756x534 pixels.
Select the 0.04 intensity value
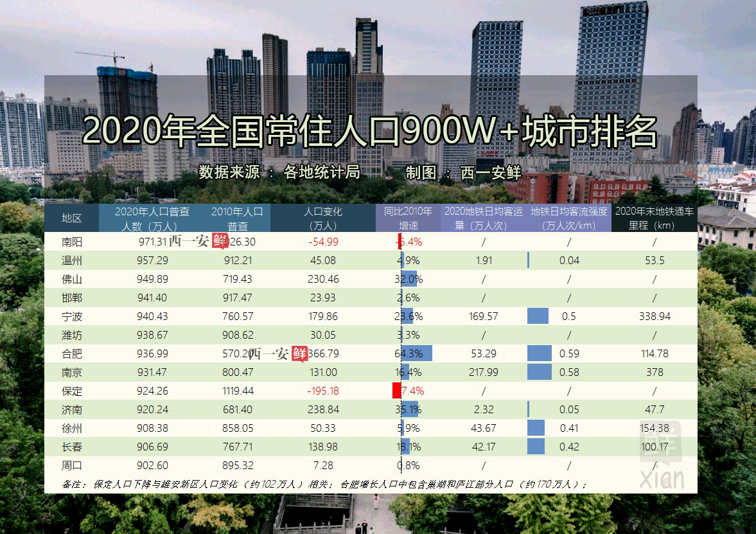coord(569,260)
